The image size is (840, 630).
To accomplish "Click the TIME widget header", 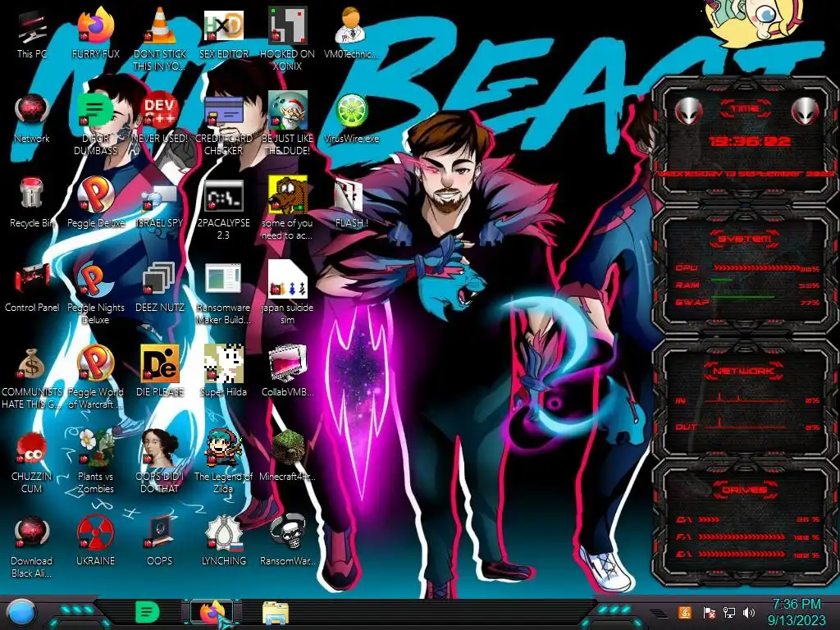I will 745,108.
